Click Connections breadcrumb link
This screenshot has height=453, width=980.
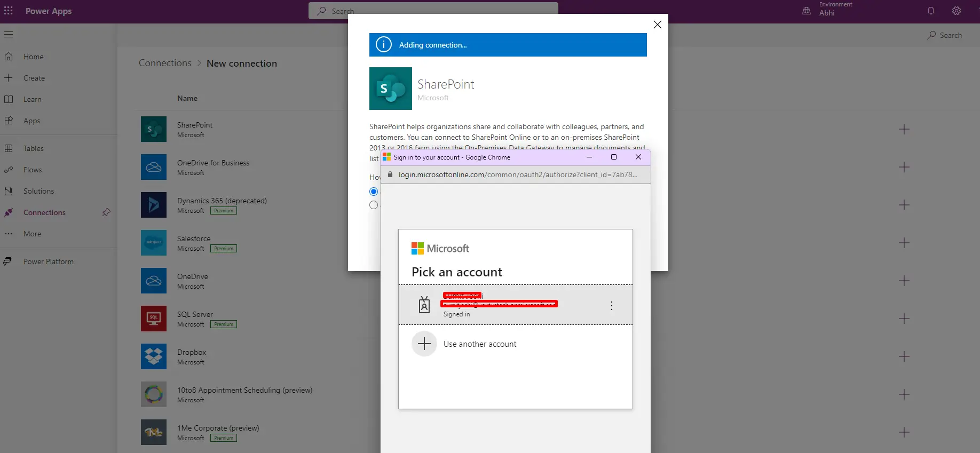[165, 63]
